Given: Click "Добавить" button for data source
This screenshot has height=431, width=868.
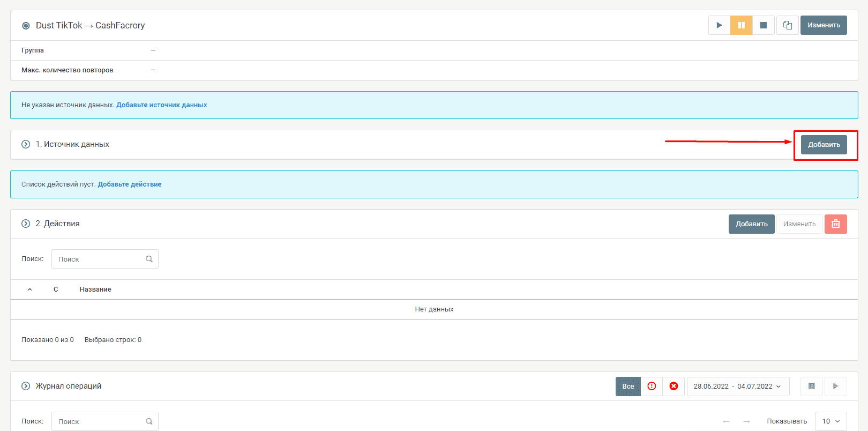Looking at the screenshot, I should [x=824, y=145].
